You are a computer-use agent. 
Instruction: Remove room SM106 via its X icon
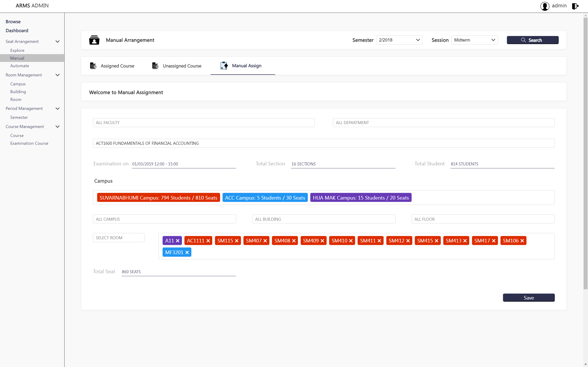point(522,241)
